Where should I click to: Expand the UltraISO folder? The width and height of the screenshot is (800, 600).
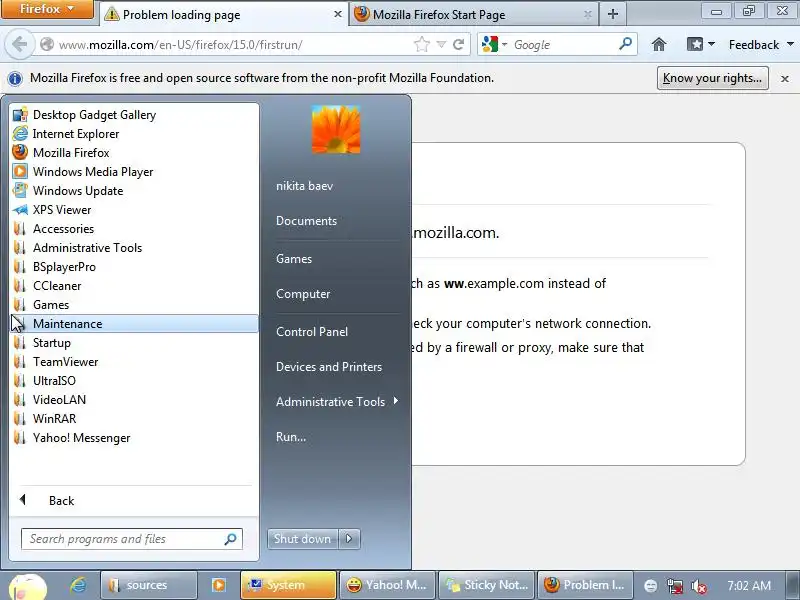(134, 381)
